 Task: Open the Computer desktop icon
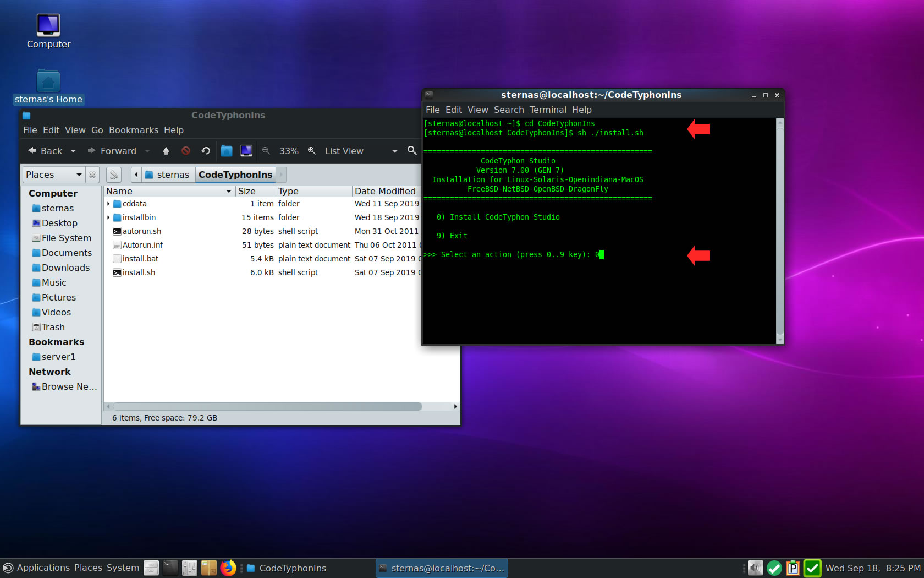tap(48, 31)
